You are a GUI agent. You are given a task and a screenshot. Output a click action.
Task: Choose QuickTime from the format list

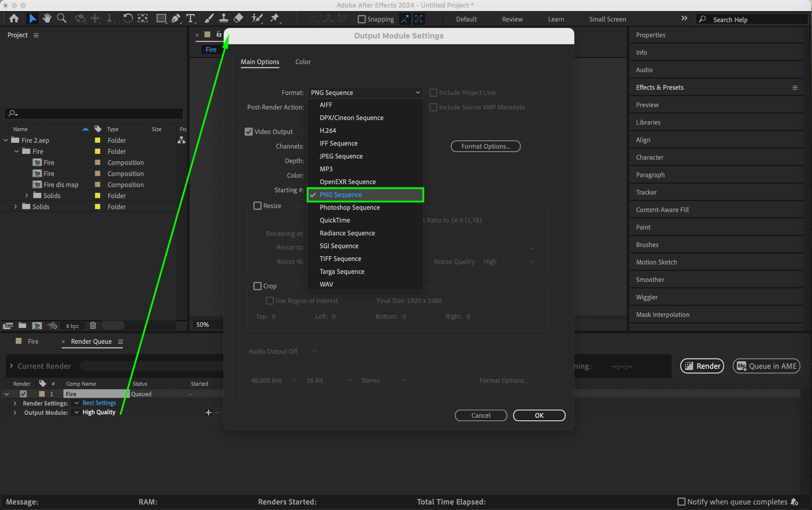335,220
